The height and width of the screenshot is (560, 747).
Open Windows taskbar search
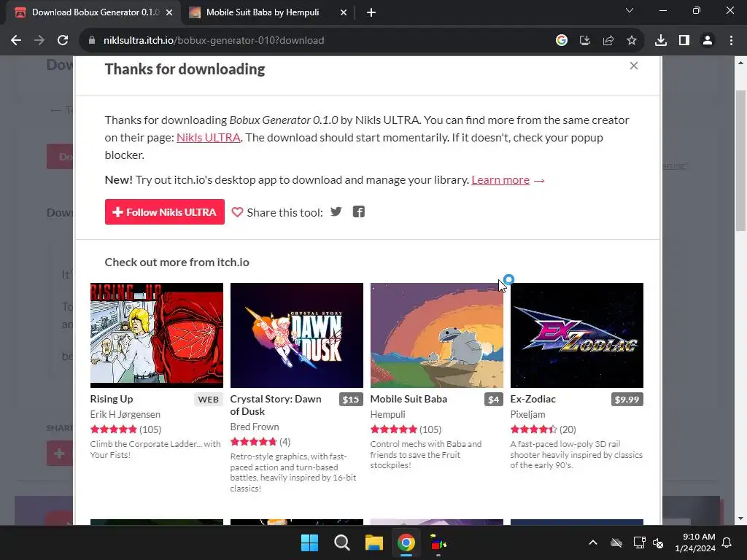[x=341, y=542]
